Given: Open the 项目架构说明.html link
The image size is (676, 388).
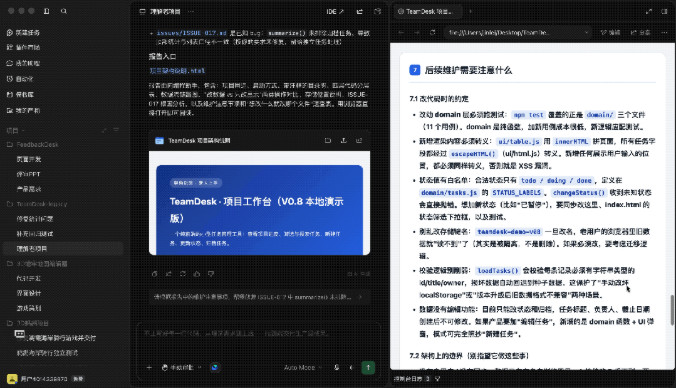Looking at the screenshot, I should [x=177, y=71].
